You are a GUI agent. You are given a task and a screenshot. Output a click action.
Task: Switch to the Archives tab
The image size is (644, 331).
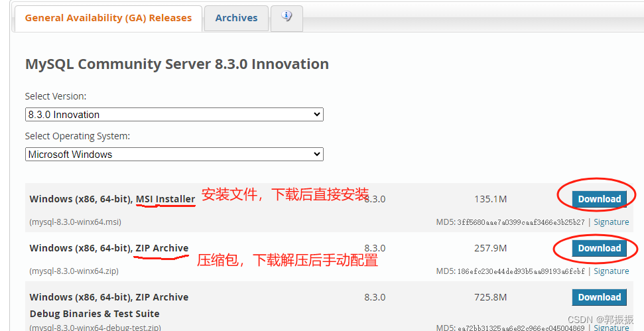[x=236, y=18]
